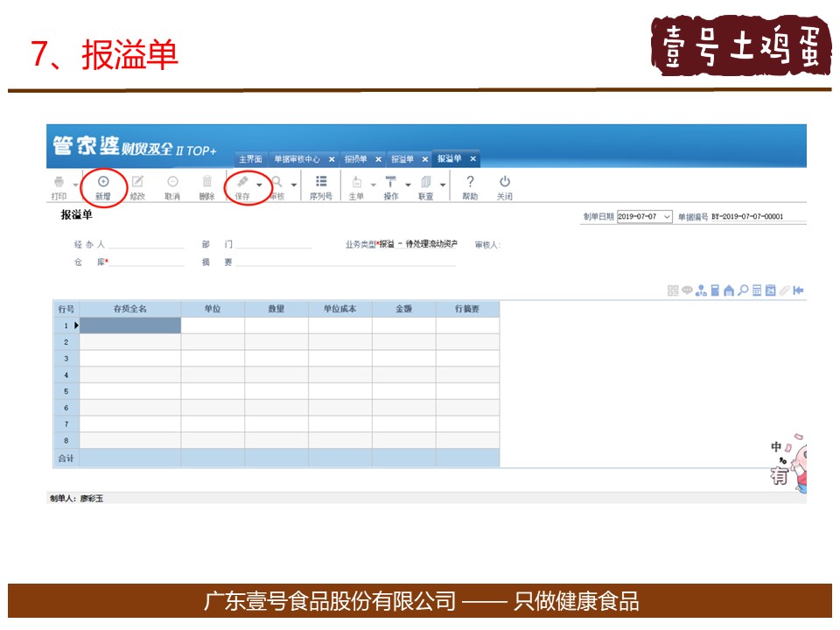Expand the 制单日期 date dropdown
This screenshot has width=840, height=630.
[x=667, y=217]
